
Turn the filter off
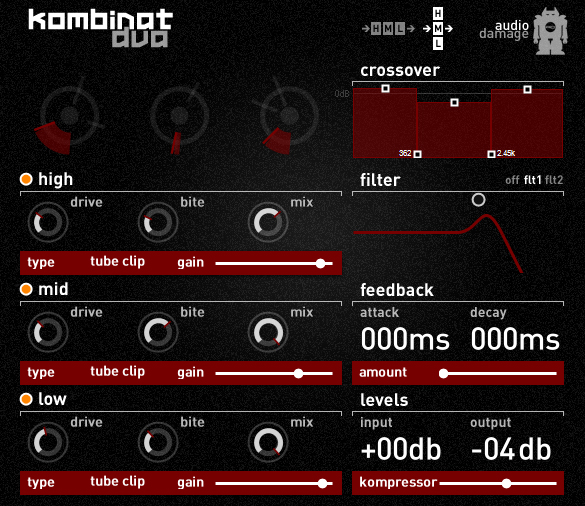[512, 180]
